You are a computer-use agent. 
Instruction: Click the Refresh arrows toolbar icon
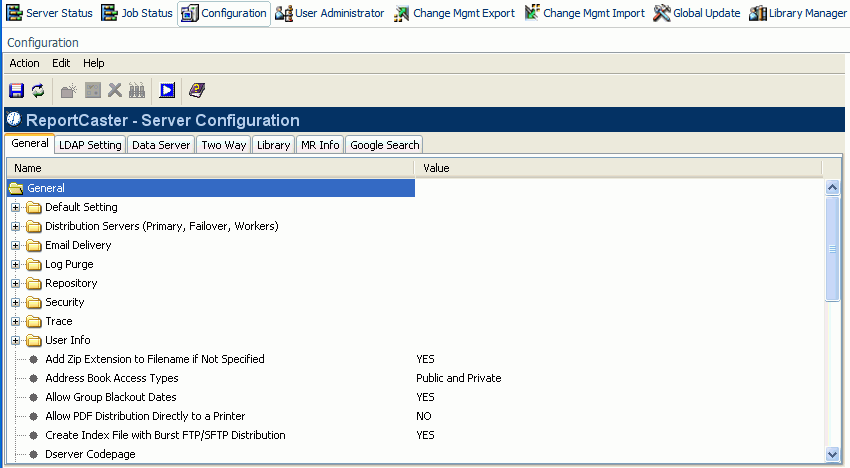pyautogui.click(x=38, y=90)
